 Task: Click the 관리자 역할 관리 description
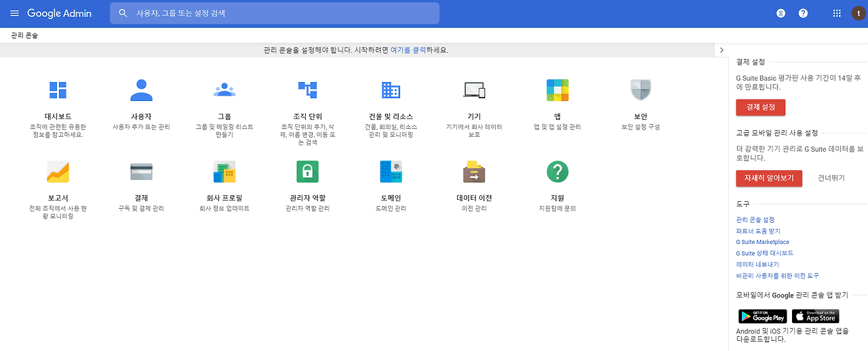pos(308,208)
